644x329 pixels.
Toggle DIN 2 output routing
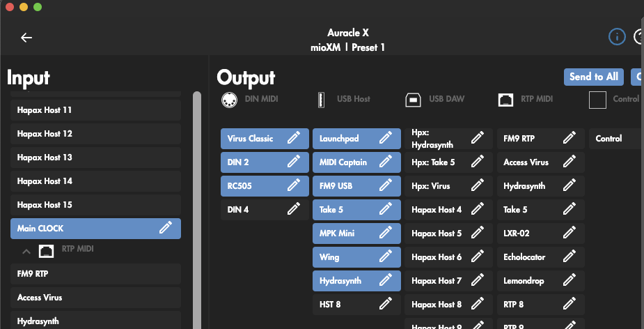(251, 162)
